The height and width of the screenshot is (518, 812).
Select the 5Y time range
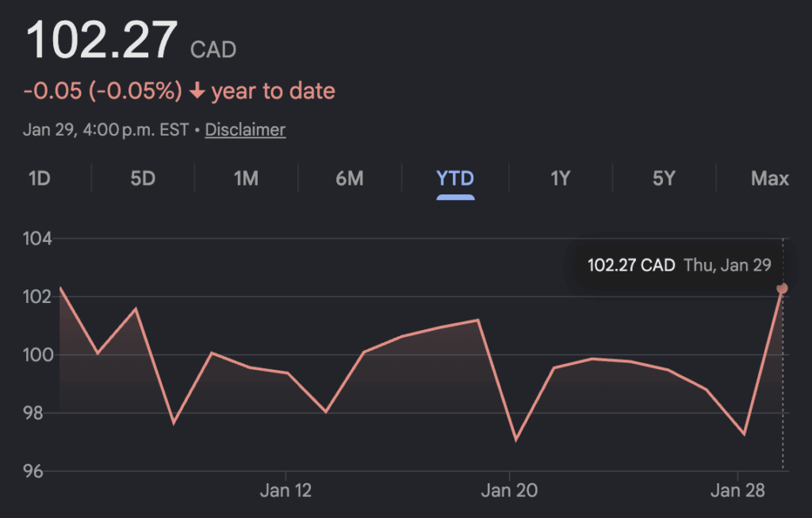[x=664, y=178]
